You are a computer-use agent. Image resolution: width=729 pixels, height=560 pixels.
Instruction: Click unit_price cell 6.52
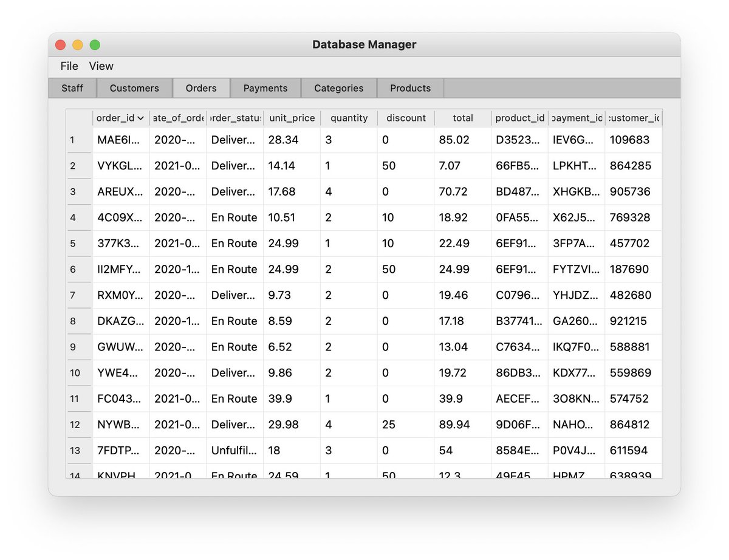(292, 347)
